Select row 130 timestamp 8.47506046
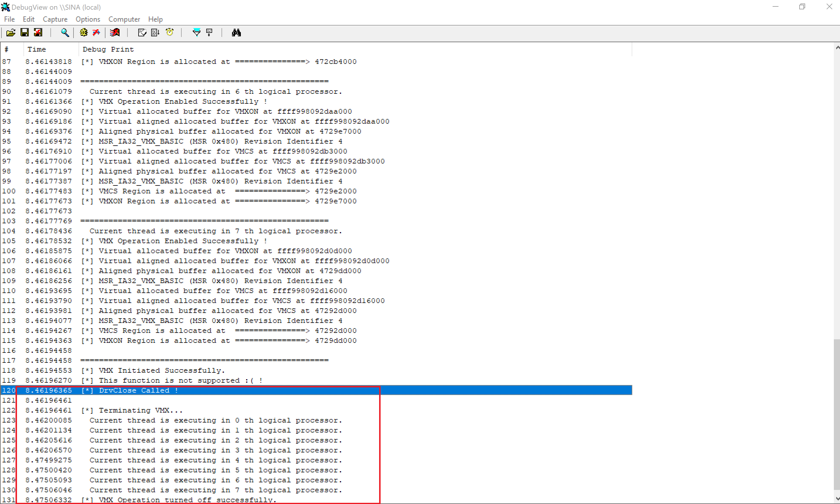Viewport: 840px width, 504px height. click(49, 490)
